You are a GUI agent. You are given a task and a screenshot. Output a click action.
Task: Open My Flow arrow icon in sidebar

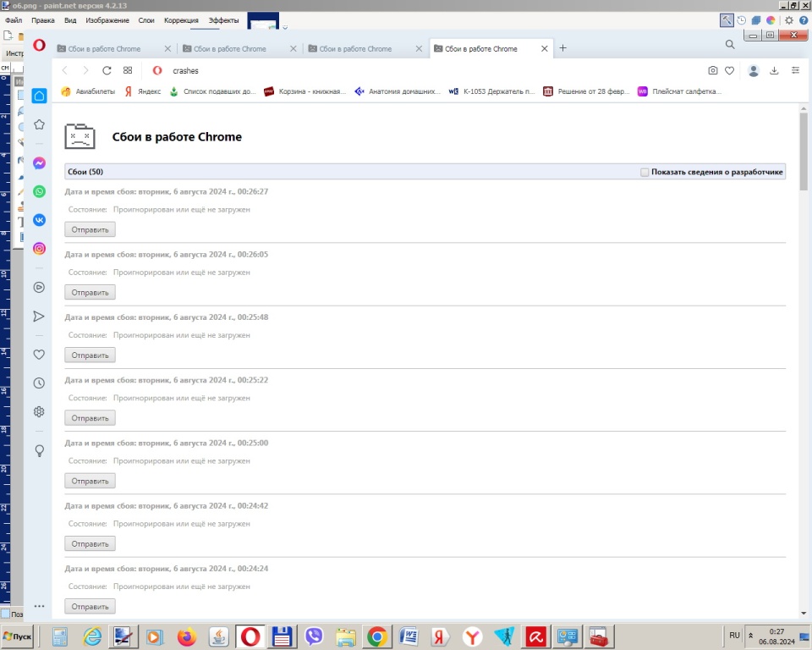coord(40,317)
